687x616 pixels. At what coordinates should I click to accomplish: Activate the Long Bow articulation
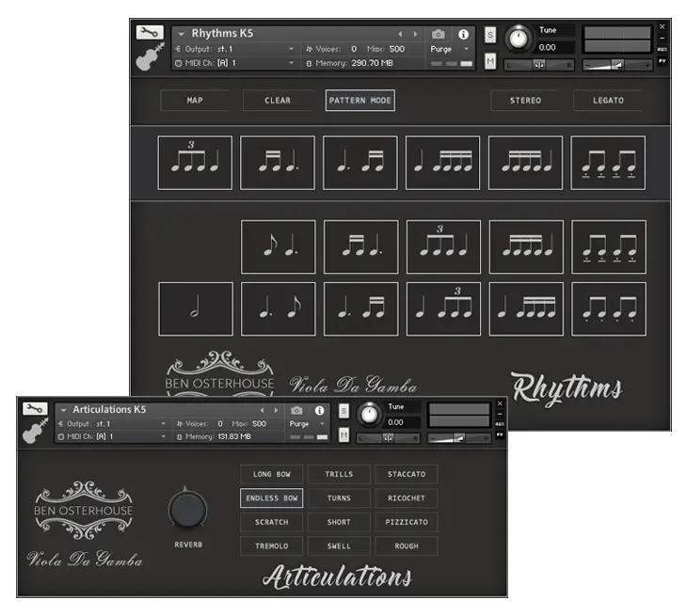point(272,474)
